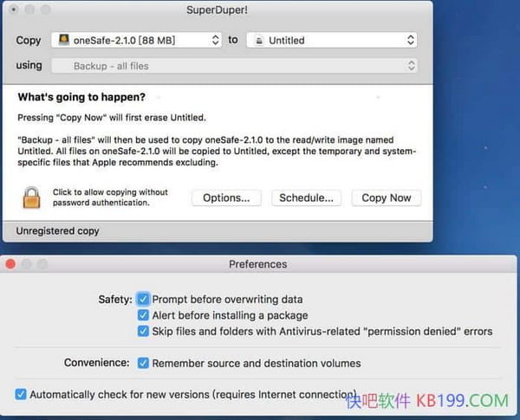Click the oneSafe source volume icon

[x=62, y=40]
